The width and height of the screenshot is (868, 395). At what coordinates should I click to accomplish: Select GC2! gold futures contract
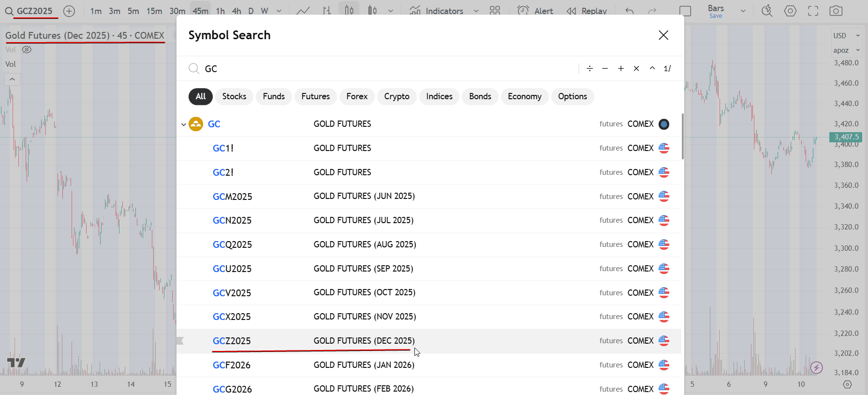[429, 172]
